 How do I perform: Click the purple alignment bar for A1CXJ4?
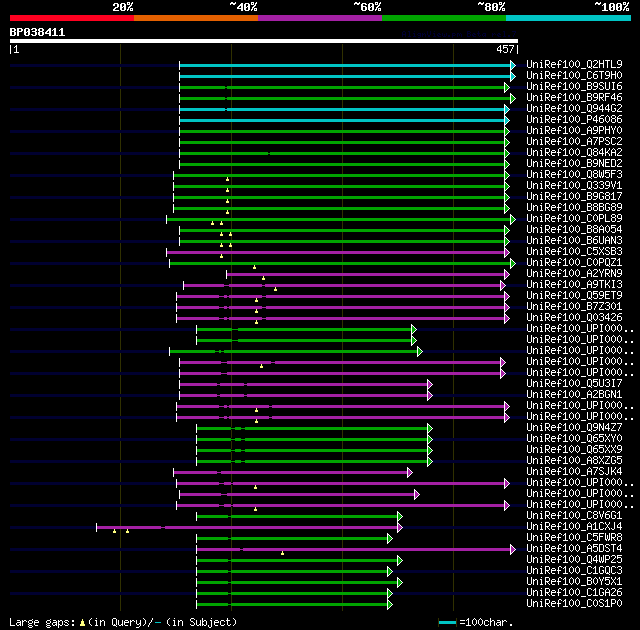(247, 528)
